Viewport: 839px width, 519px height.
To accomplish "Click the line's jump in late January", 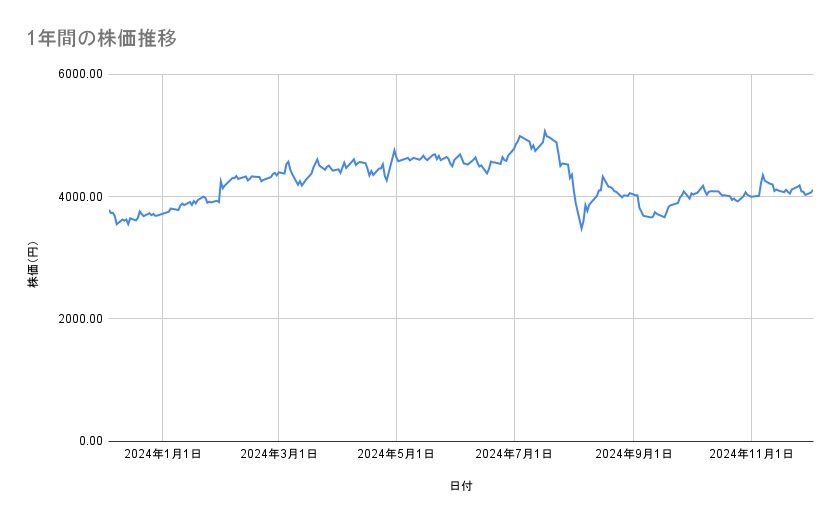I will point(220,181).
